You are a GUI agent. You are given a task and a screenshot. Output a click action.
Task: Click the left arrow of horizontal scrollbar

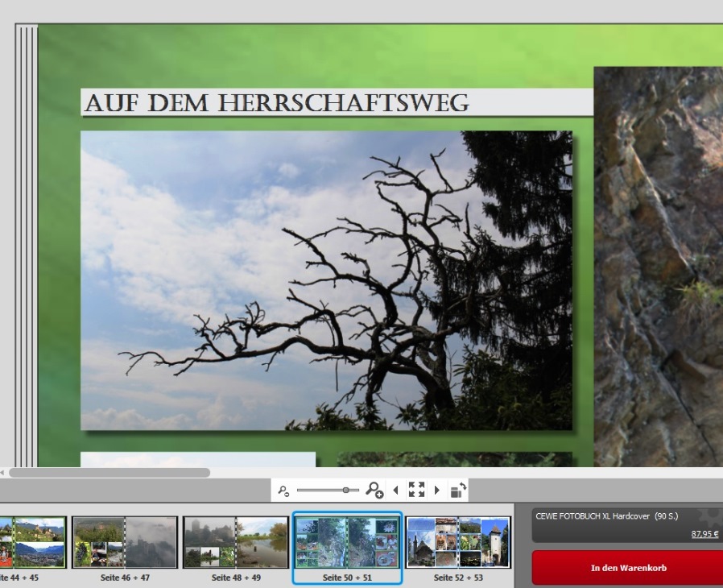point(3,473)
